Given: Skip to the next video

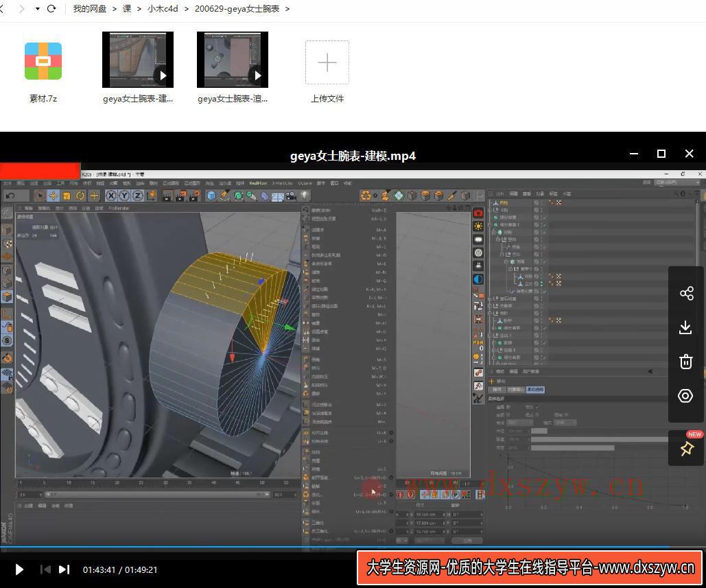Looking at the screenshot, I should (64, 569).
